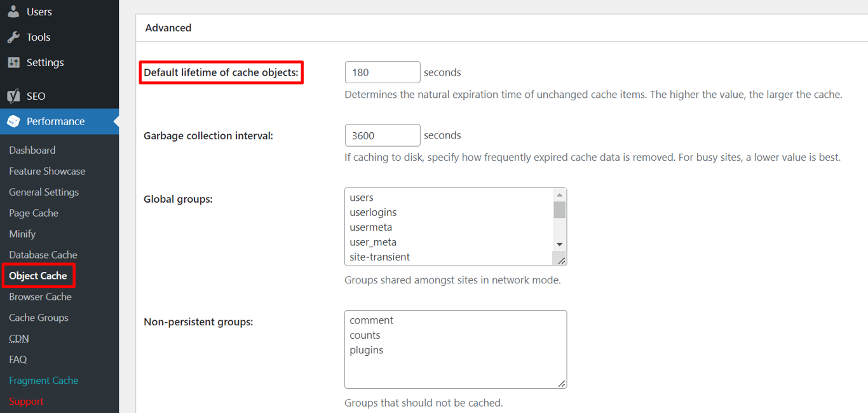Select the Minify menu item
This screenshot has height=413, width=868.
click(x=22, y=234)
